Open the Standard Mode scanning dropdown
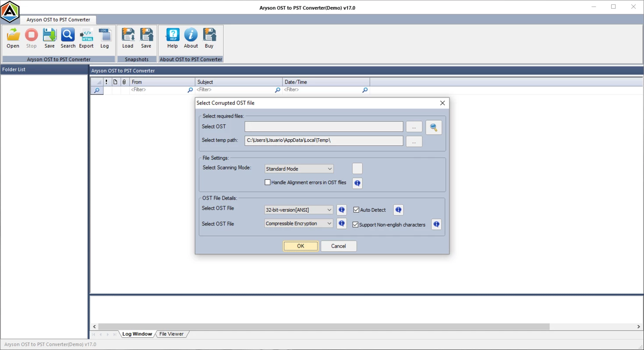644x350 pixels. click(299, 169)
